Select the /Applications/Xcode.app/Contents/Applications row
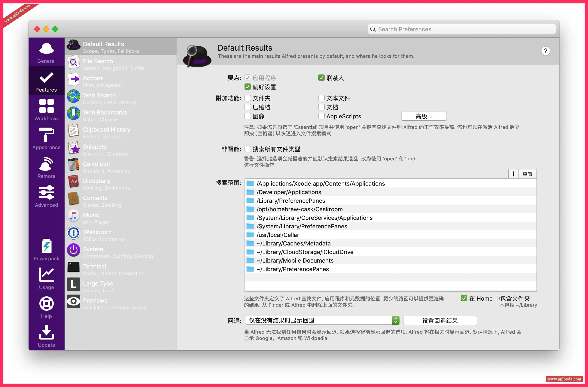 point(390,183)
